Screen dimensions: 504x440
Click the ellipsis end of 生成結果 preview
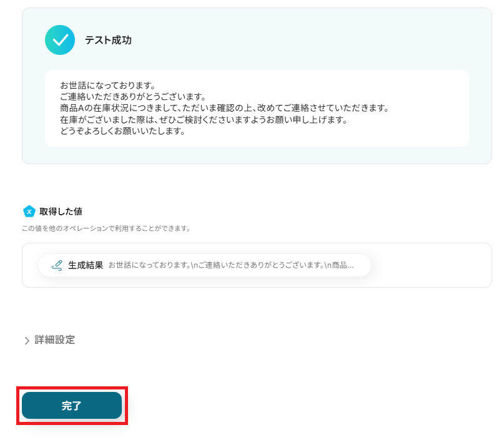click(350, 265)
